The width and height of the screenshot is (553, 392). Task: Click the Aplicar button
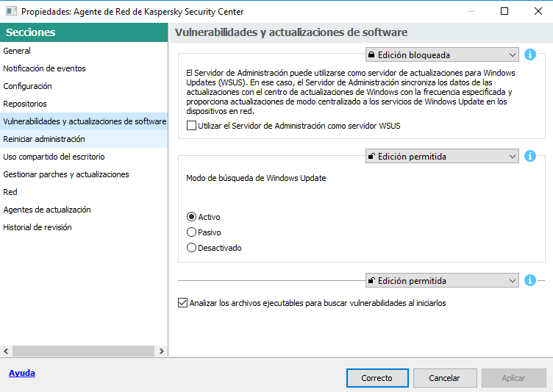513,378
